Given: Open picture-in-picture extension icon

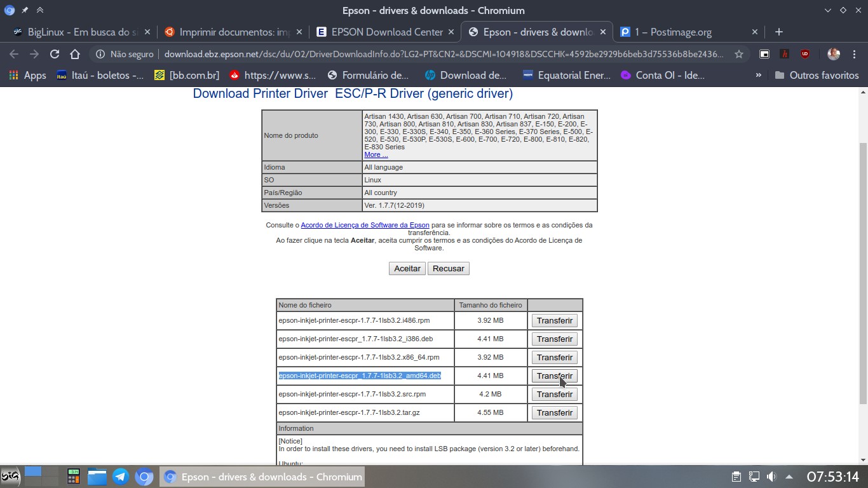Looking at the screenshot, I should point(764,54).
